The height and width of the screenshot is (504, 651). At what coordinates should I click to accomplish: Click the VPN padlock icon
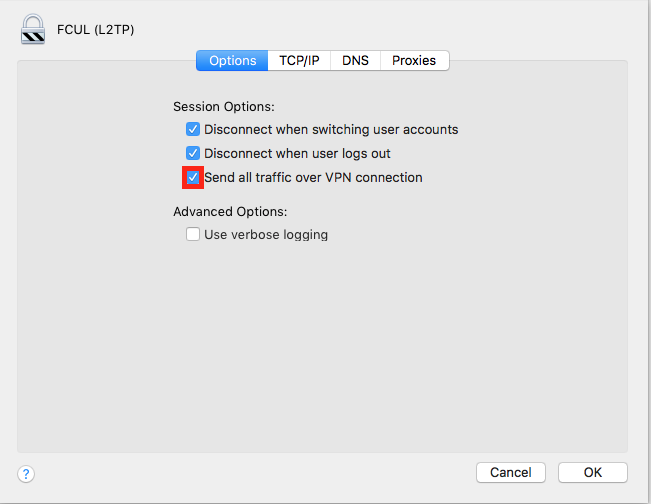32,29
